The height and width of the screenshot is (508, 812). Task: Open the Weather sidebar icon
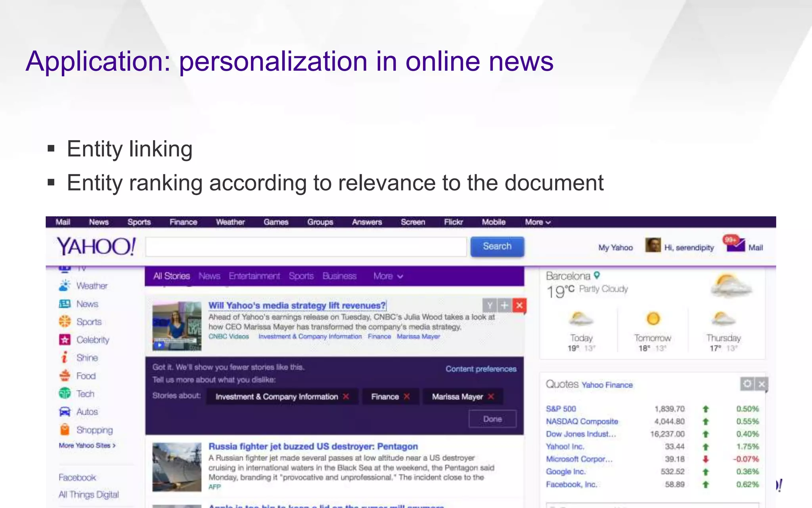click(65, 285)
